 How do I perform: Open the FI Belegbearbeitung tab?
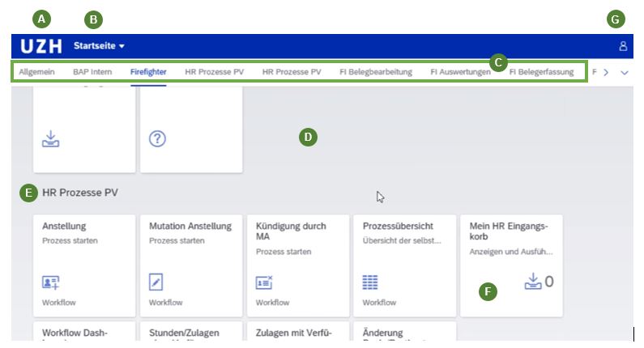point(375,72)
